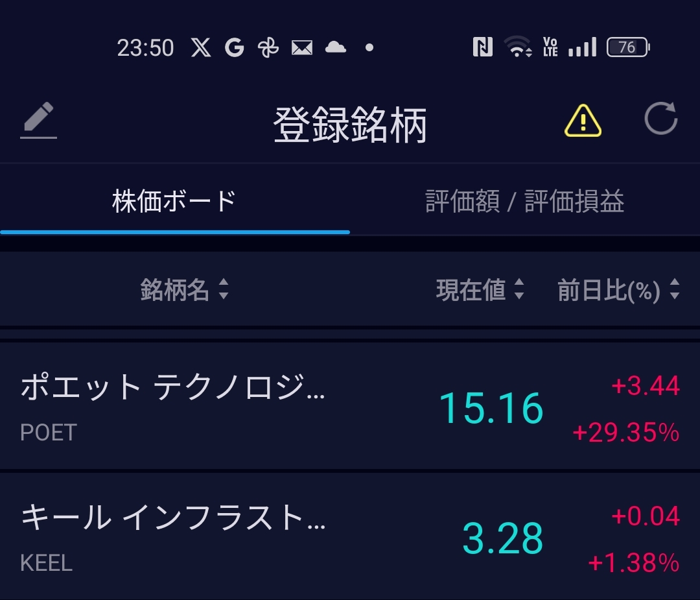Sort list by 銘柄名 column arrows

coord(223,289)
